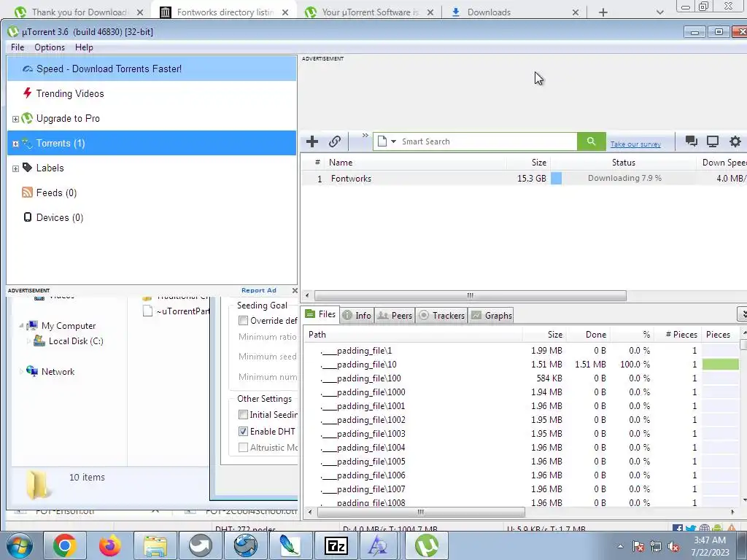The height and width of the screenshot is (560, 747).
Task: Uncheck the Enable DHT checkbox
Action: point(243,432)
